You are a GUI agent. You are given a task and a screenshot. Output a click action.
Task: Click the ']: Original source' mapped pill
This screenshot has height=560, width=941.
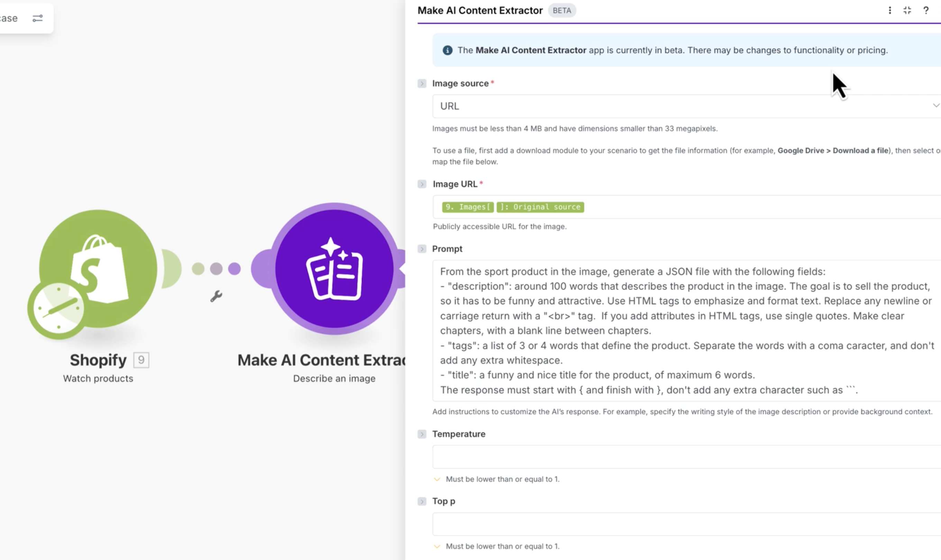click(540, 207)
